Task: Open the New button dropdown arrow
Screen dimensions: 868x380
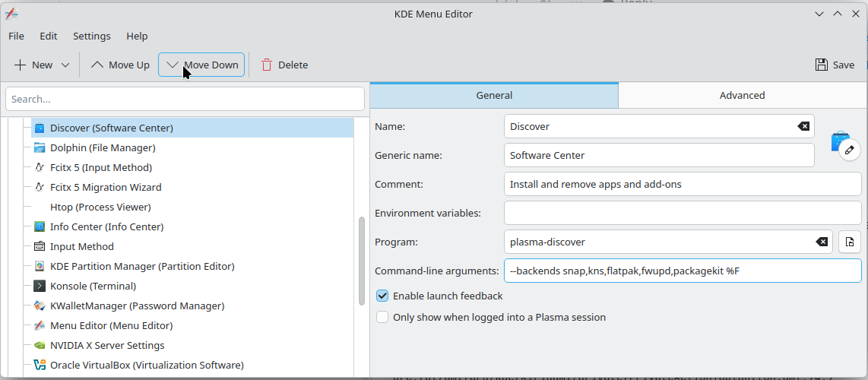Action: (65, 65)
